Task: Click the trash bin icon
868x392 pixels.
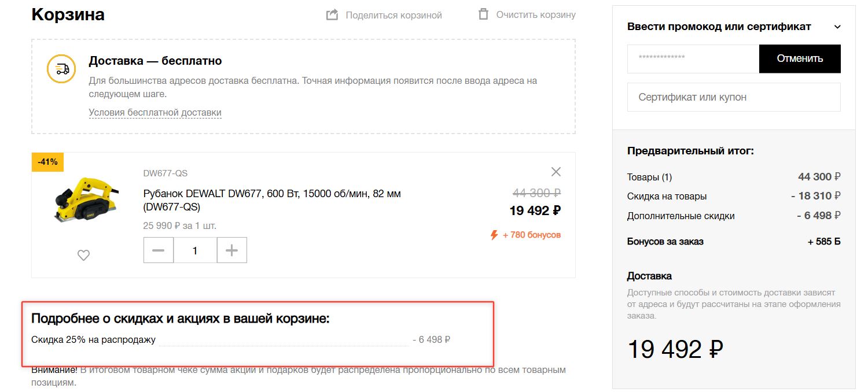Action: [x=483, y=14]
